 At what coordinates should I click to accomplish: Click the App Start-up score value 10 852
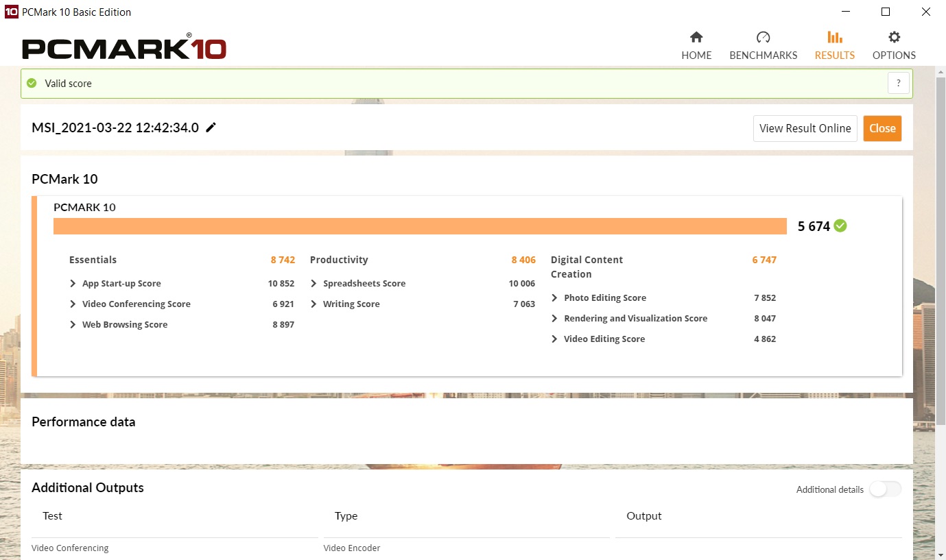(281, 283)
